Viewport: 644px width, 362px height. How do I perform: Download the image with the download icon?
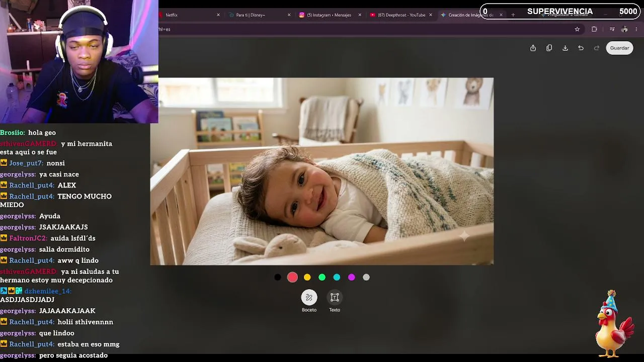point(565,48)
